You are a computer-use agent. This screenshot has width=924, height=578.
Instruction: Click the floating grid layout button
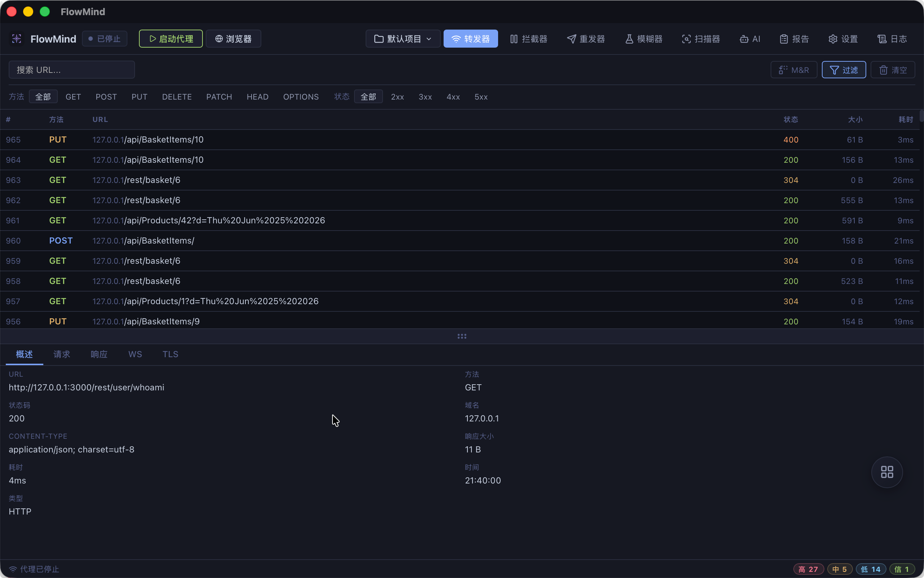pyautogui.click(x=887, y=472)
